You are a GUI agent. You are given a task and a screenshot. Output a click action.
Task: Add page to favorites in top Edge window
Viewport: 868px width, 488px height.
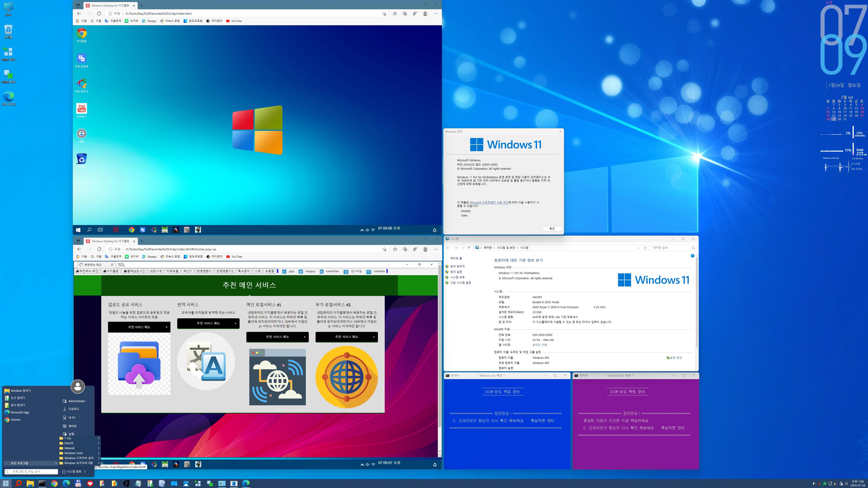click(x=384, y=14)
